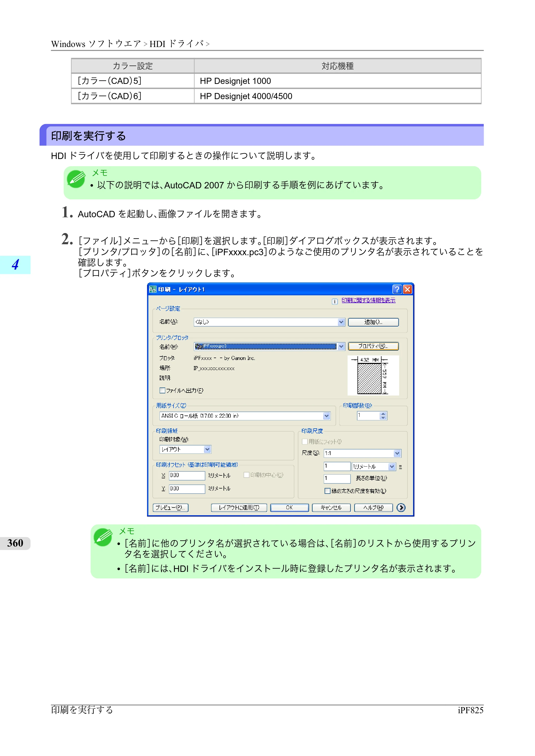The image size is (535, 756).
Task: Click the AutoCAD icon in dialog title bar
Action: pyautogui.click(x=152, y=289)
